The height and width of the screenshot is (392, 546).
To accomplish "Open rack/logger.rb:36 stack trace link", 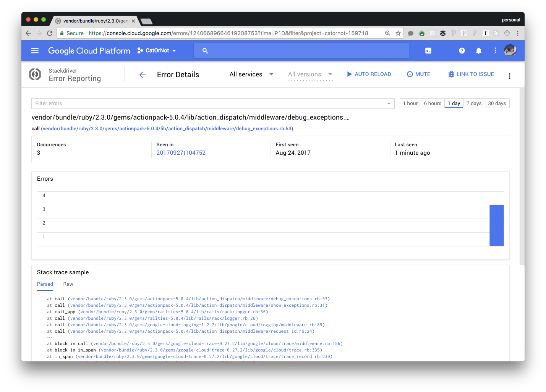I will pyautogui.click(x=173, y=312).
